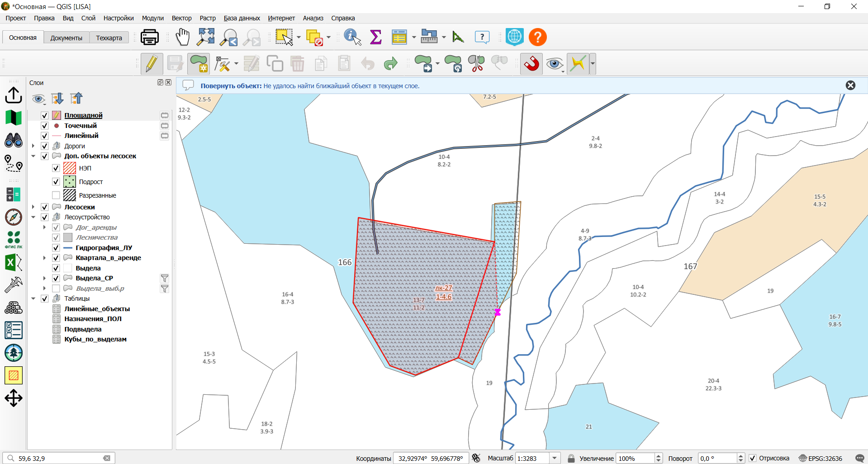This screenshot has width=868, height=464.
Task: Collapse the Лесоустройство group
Action: 33,217
